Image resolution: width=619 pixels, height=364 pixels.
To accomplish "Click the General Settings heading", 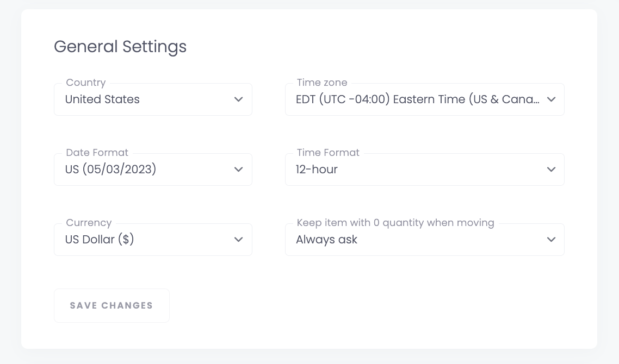I will 120,47.
